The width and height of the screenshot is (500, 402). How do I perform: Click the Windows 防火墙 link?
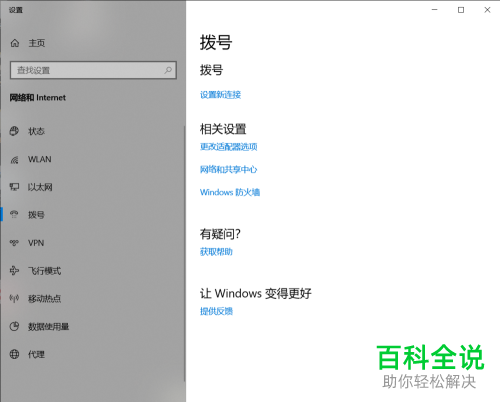click(230, 192)
